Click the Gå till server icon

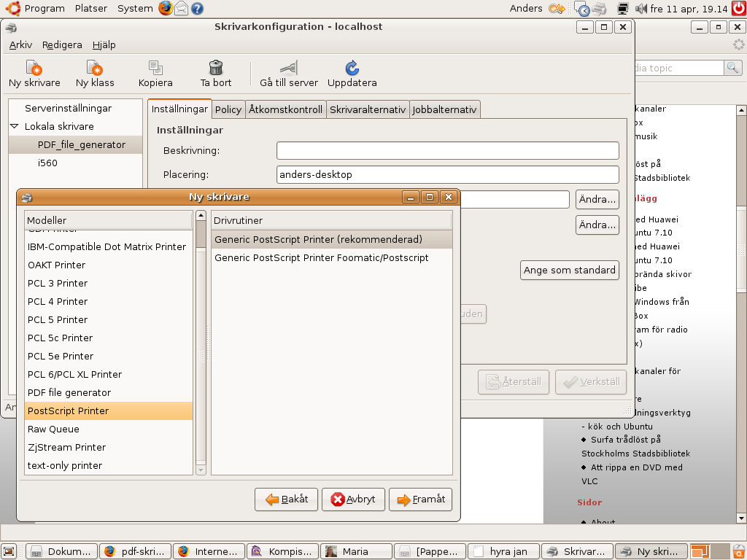(x=289, y=68)
